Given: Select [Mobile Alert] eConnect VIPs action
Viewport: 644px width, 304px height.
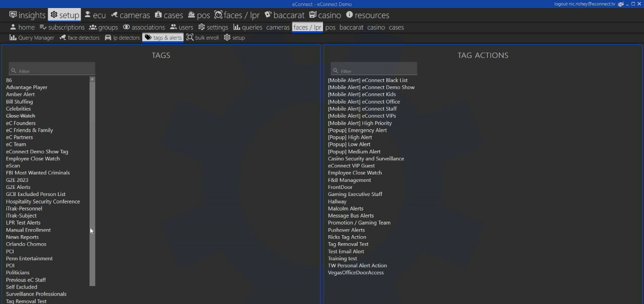Looking at the screenshot, I should pyautogui.click(x=362, y=116).
